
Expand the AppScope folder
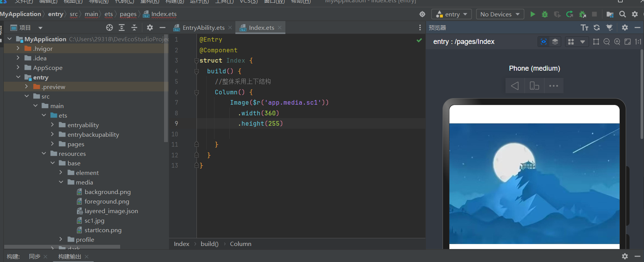(x=18, y=68)
